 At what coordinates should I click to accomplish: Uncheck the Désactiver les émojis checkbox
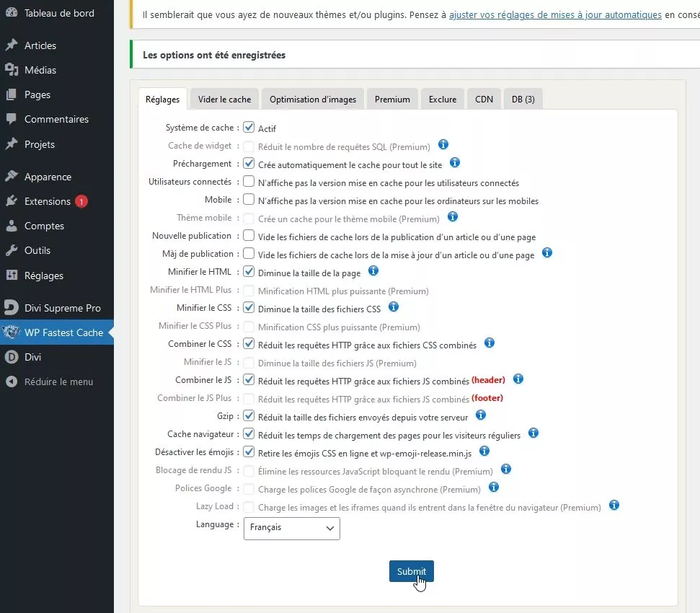(x=249, y=452)
